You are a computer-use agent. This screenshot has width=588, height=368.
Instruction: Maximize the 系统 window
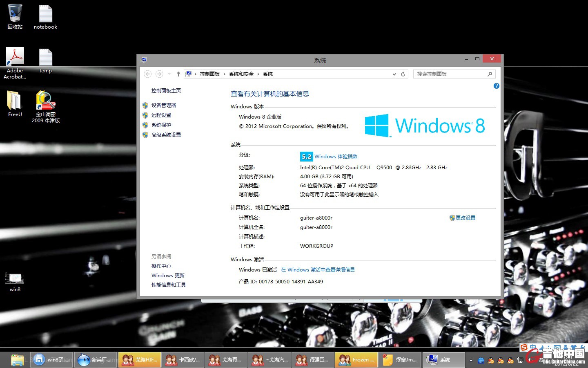click(477, 59)
